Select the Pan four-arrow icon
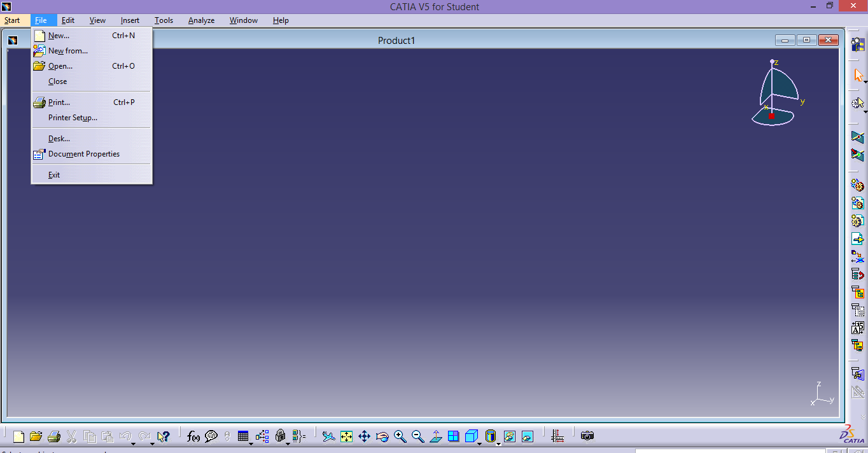This screenshot has height=453, width=868. click(364, 436)
